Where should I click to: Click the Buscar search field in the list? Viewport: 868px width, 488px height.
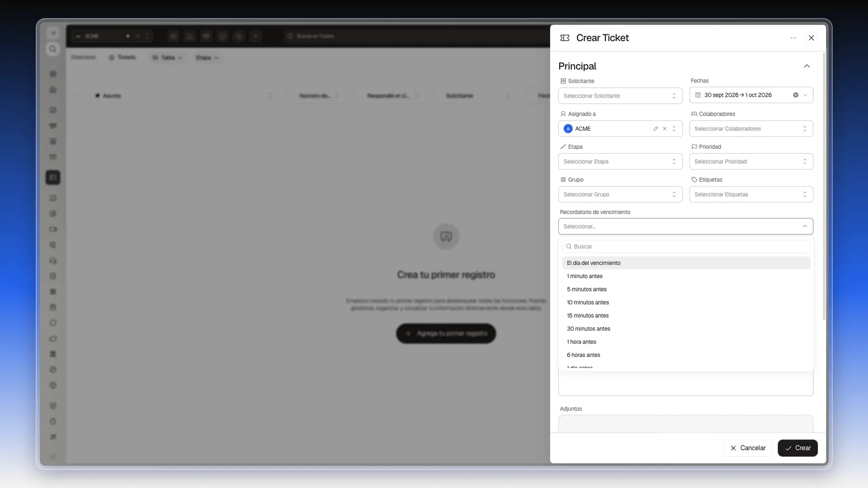point(686,247)
